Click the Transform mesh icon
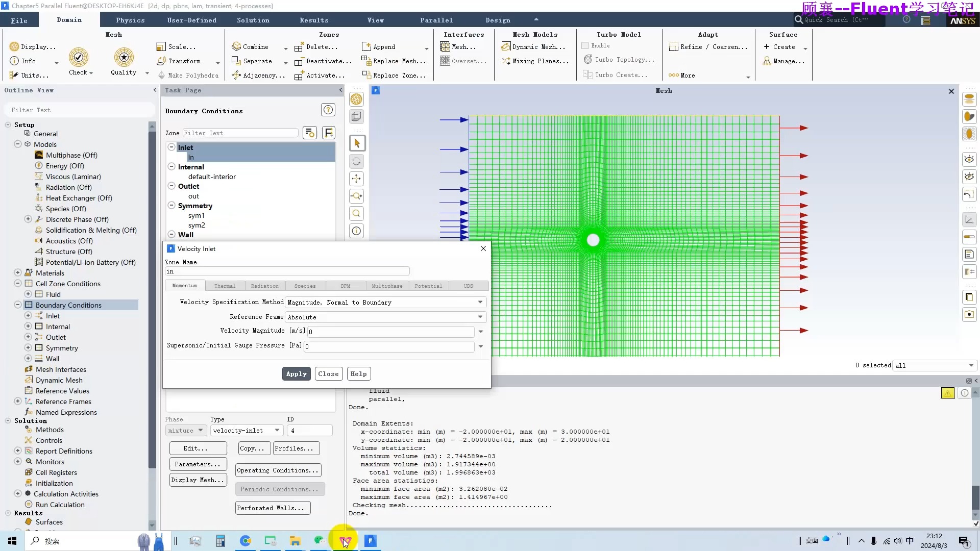The width and height of the screenshot is (980, 551). click(161, 61)
